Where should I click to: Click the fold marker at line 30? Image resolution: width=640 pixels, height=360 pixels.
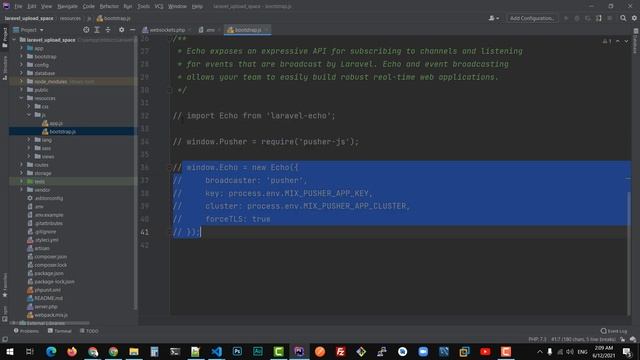coord(169,90)
